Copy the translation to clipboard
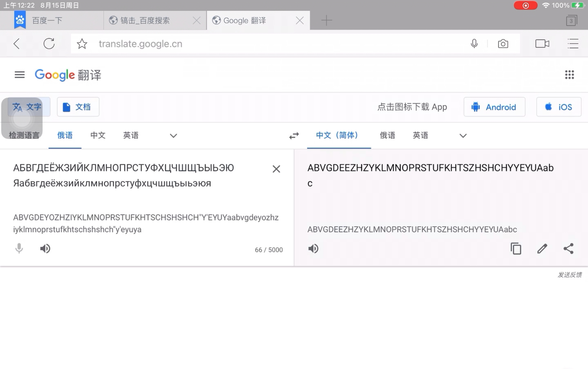This screenshot has width=588, height=369. click(x=516, y=248)
